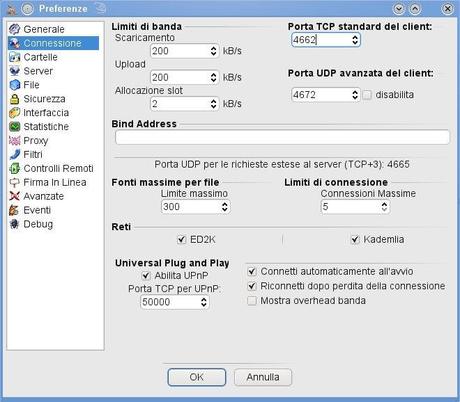This screenshot has width=460, height=402.
Task: Select the Cartelle folder icon
Action: pyautogui.click(x=15, y=57)
